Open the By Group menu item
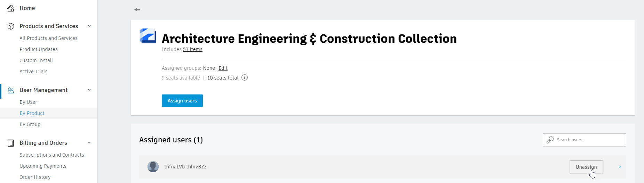644x183 pixels. (30, 124)
